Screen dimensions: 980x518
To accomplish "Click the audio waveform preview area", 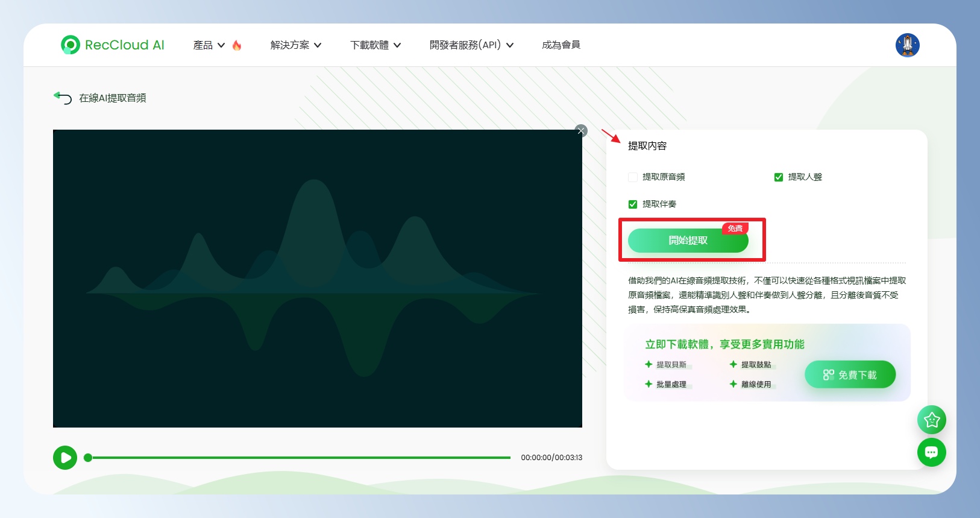I will pos(318,279).
